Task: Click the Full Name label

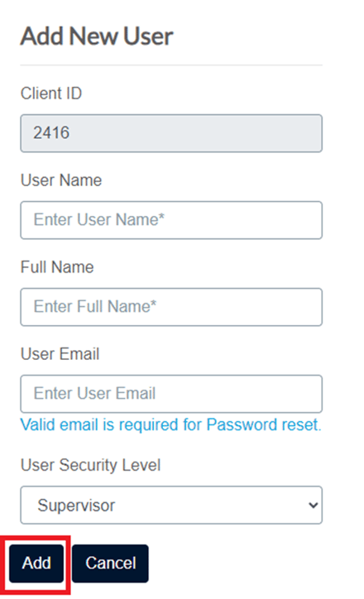Action: [x=57, y=267]
